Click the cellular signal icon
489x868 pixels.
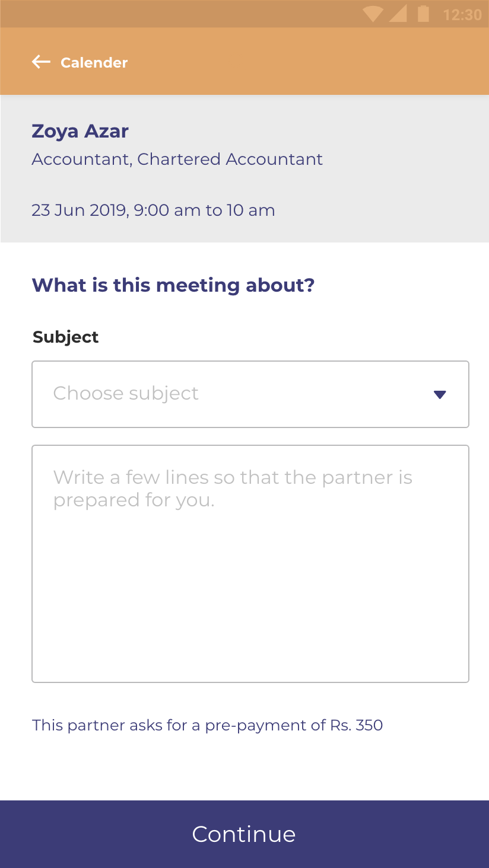pyautogui.click(x=398, y=14)
